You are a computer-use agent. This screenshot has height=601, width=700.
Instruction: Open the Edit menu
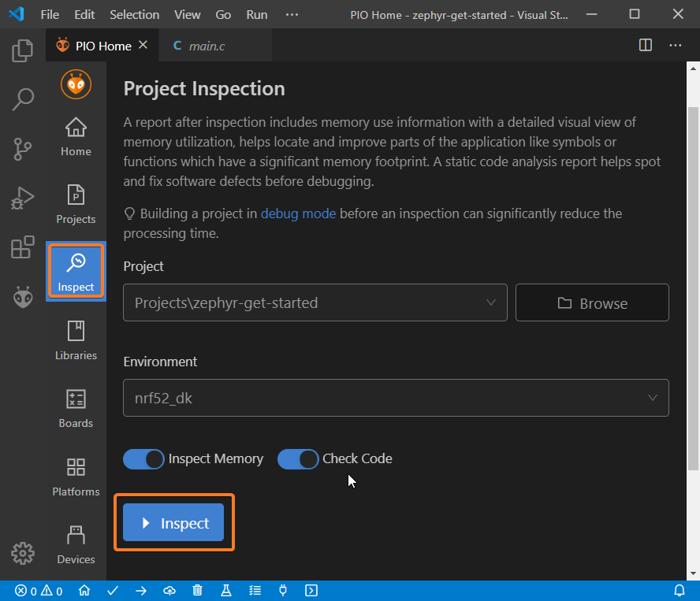tap(84, 15)
